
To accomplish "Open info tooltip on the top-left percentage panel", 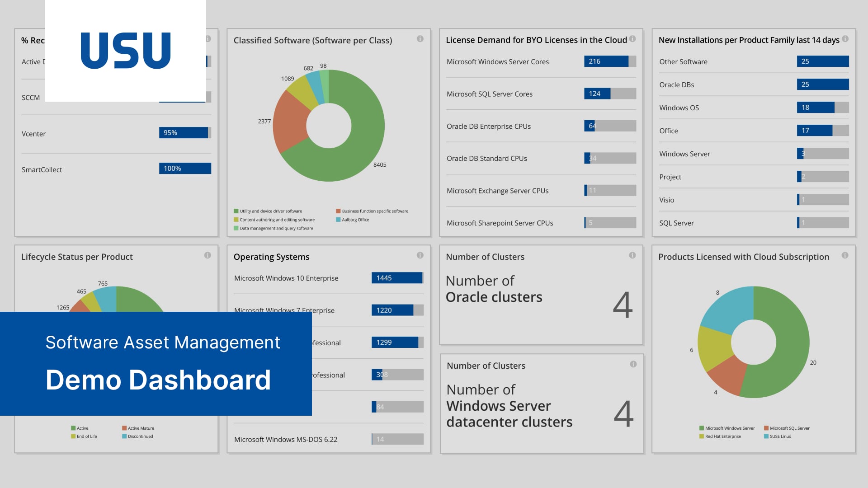I will 208,39.
